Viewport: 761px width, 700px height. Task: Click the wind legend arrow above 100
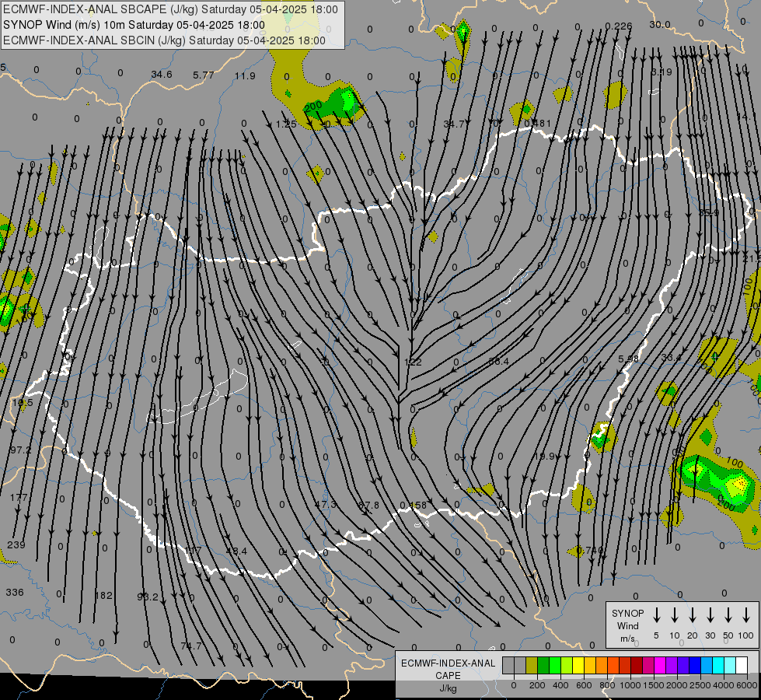pyautogui.click(x=746, y=615)
